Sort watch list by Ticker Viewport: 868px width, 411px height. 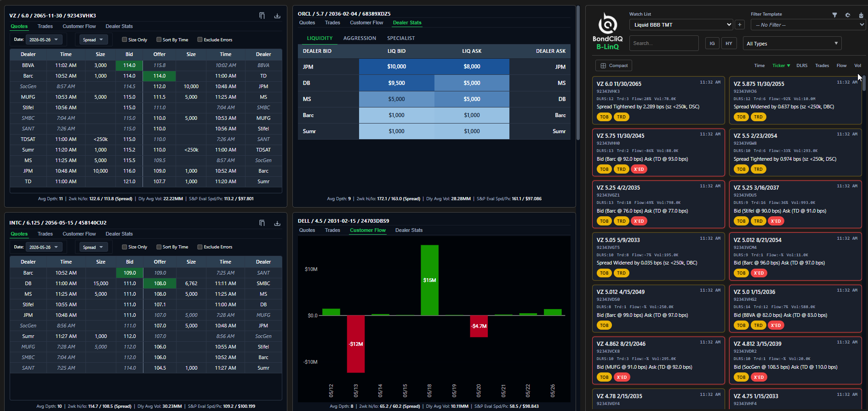tap(781, 66)
